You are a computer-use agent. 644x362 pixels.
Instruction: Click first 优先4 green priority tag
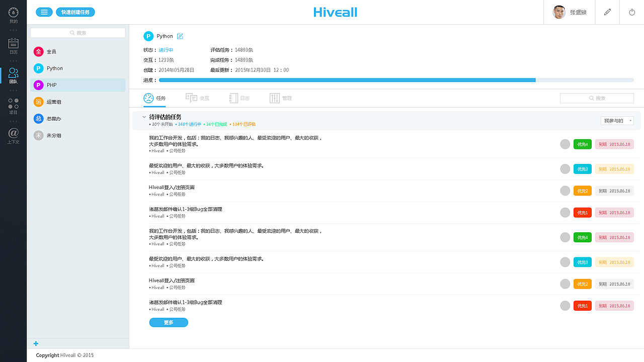583,144
